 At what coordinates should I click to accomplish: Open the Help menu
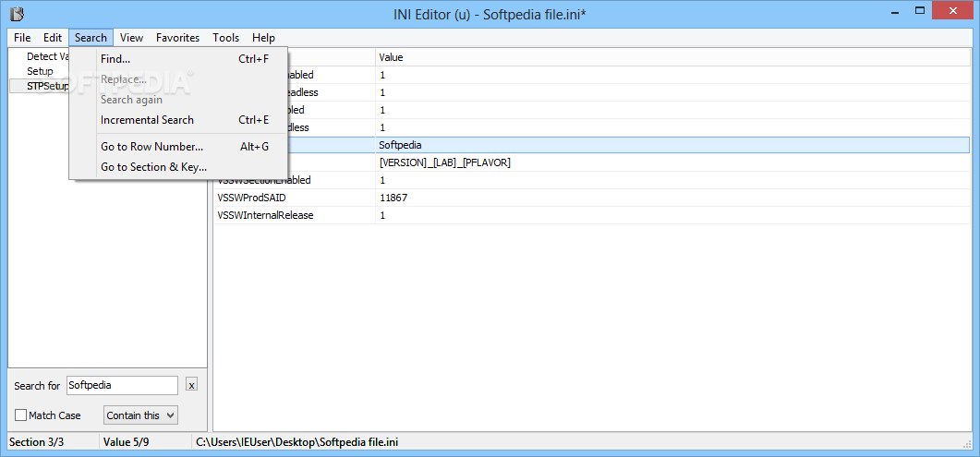coord(264,38)
